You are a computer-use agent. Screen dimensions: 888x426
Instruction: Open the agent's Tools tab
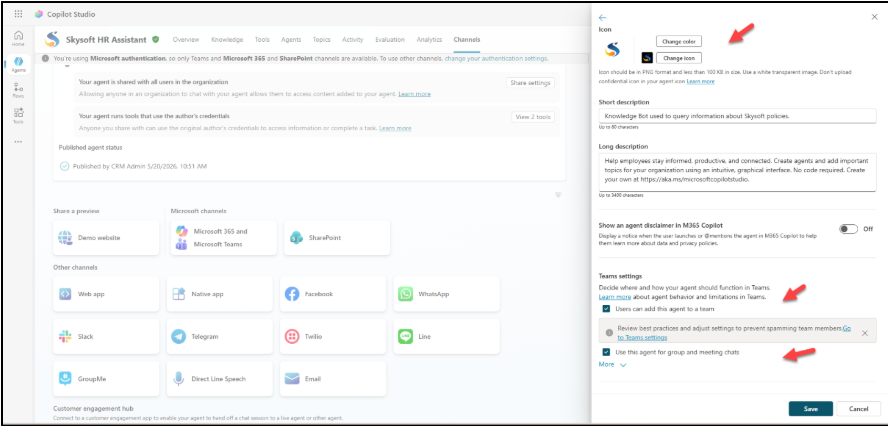[x=262, y=40]
